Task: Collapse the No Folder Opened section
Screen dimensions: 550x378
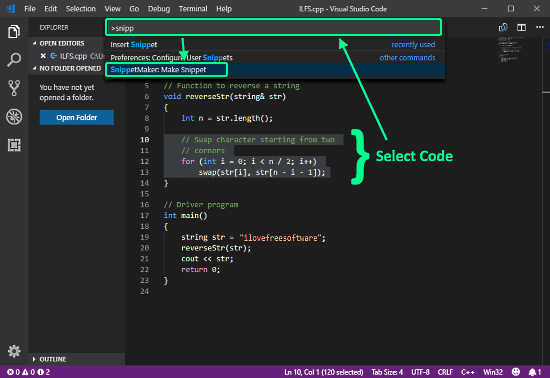Action: 67,68
